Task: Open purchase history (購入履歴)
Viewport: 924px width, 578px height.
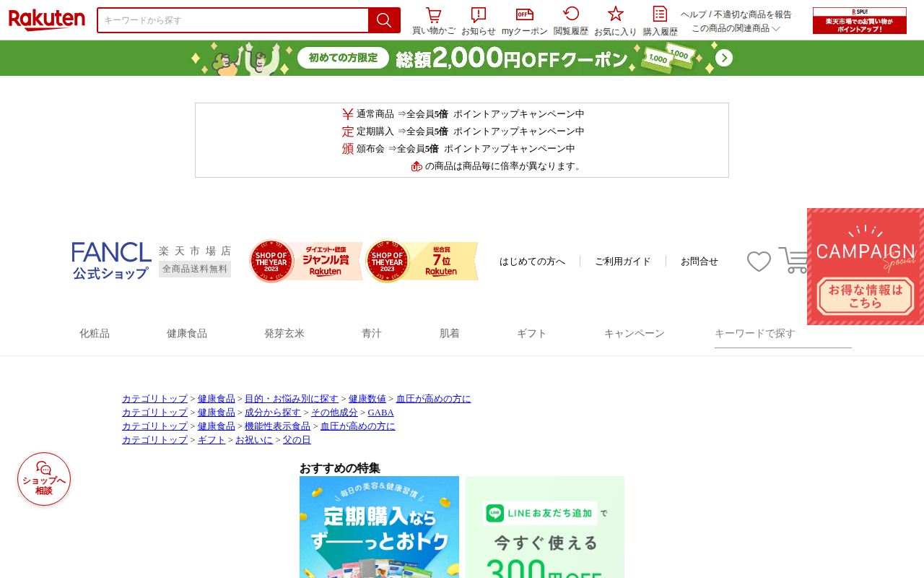Action: click(x=661, y=21)
